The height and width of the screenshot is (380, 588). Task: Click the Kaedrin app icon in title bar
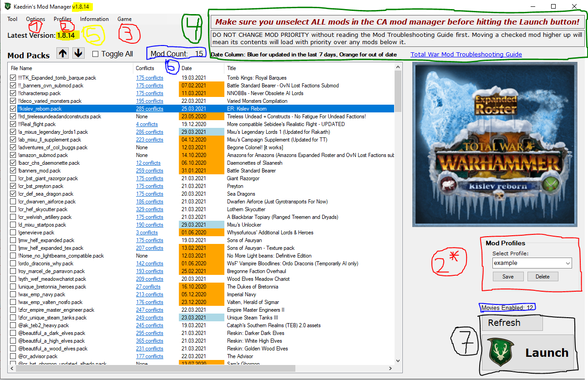click(7, 7)
